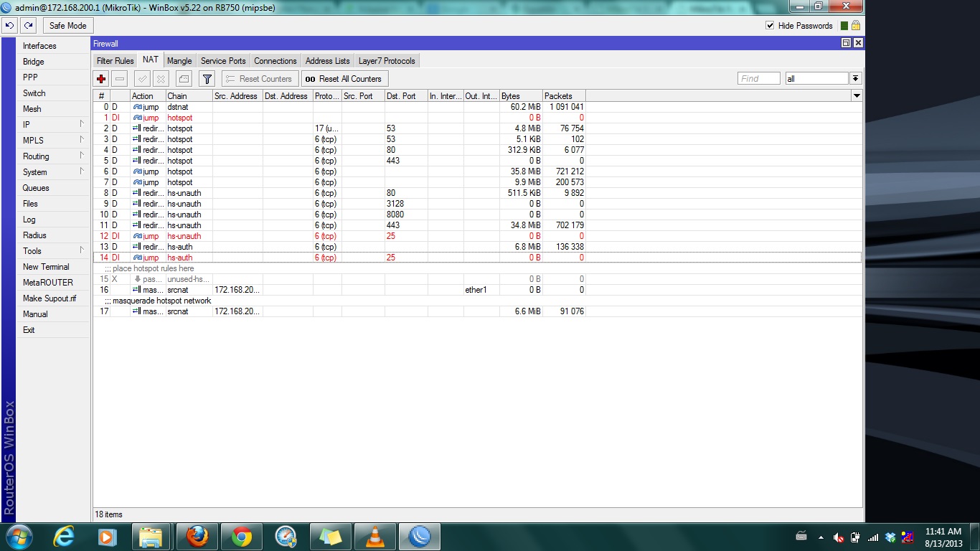
Task: Click in the Find search field
Action: pyautogui.click(x=758, y=79)
